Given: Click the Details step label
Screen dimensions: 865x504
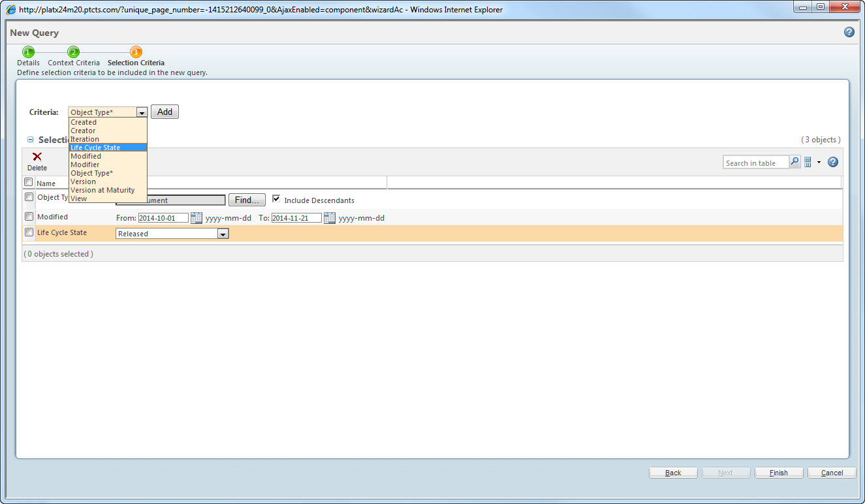Looking at the screenshot, I should coord(28,63).
